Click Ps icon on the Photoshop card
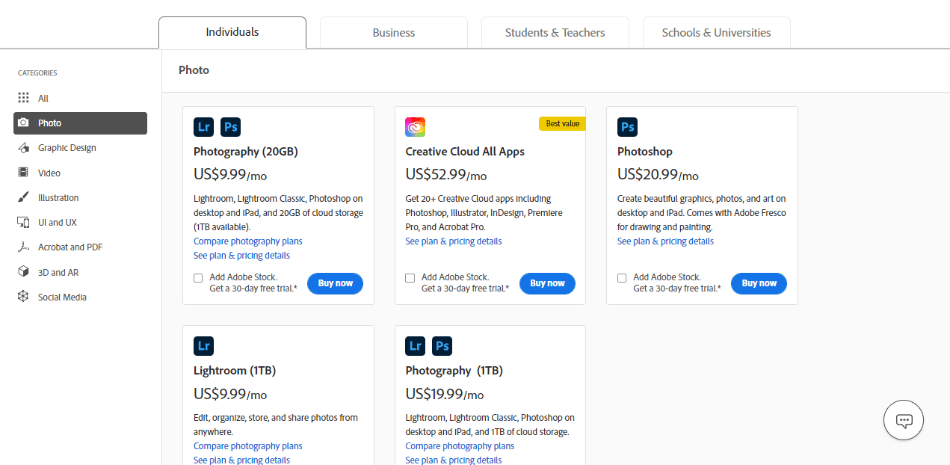The image size is (950, 465). pos(627,127)
